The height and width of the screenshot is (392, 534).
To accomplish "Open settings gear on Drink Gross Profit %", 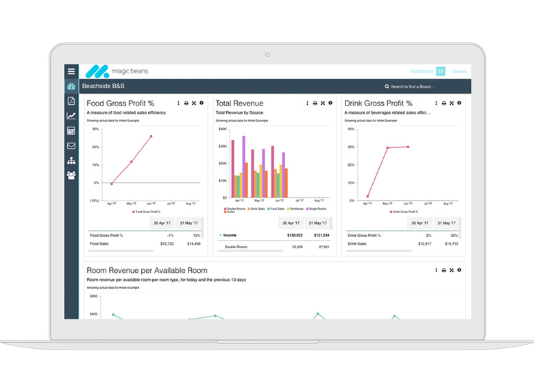I will point(459,103).
